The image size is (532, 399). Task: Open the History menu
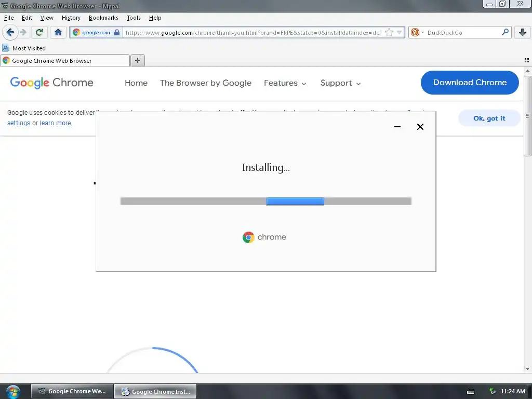(x=71, y=18)
